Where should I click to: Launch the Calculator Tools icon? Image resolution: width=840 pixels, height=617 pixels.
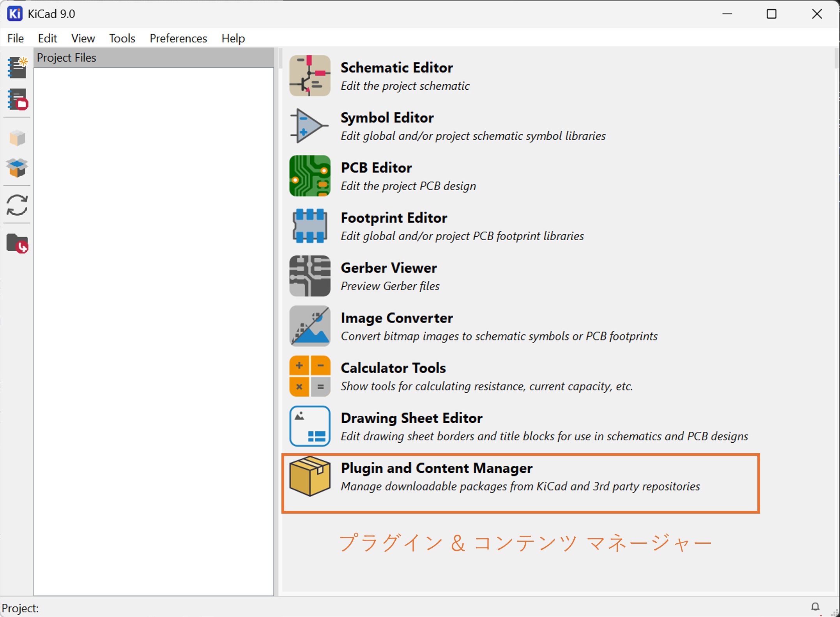click(310, 376)
